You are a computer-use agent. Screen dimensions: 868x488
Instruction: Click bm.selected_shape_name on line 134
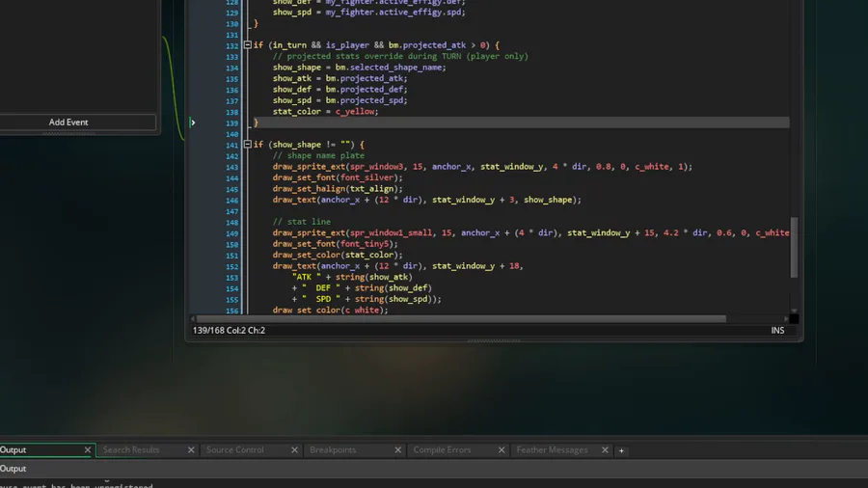point(388,67)
